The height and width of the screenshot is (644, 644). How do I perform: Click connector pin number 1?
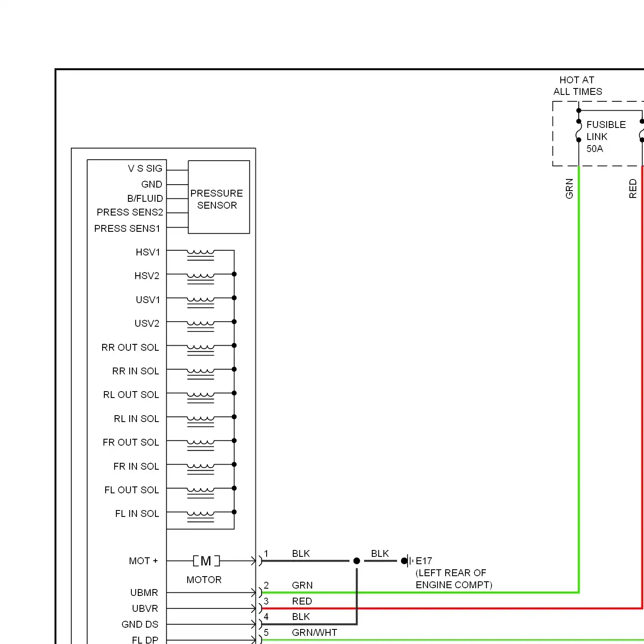coord(266,553)
